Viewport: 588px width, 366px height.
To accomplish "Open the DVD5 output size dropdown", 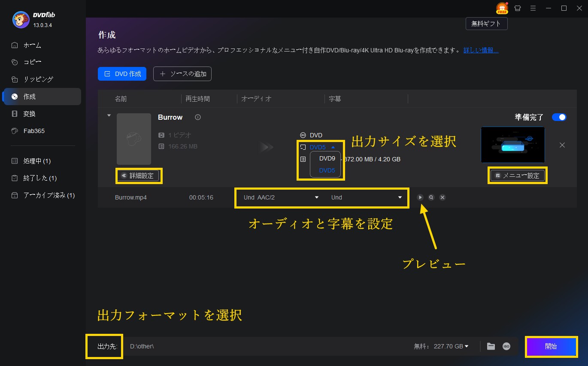I will click(x=322, y=147).
